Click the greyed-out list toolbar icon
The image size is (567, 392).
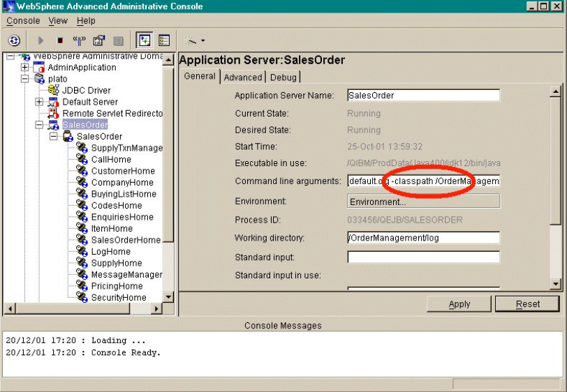click(x=118, y=41)
